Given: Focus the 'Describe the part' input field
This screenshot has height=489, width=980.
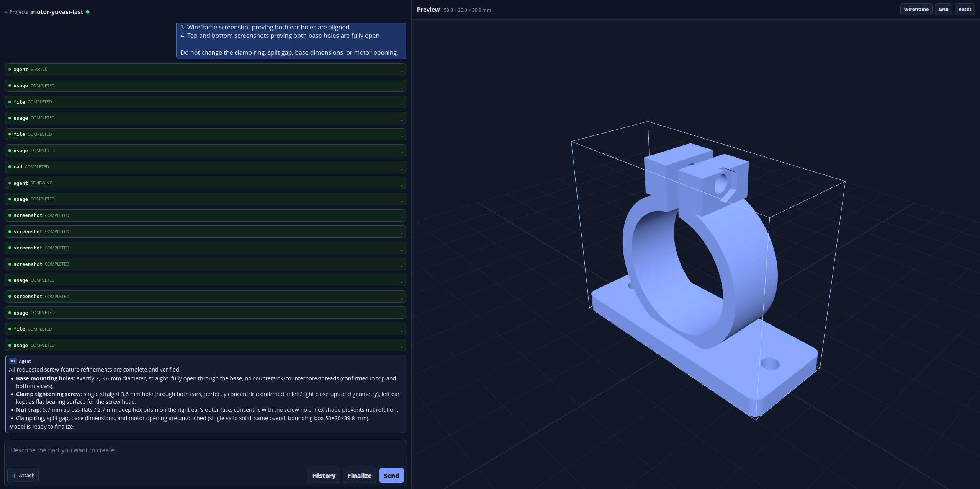Looking at the screenshot, I should (x=205, y=450).
